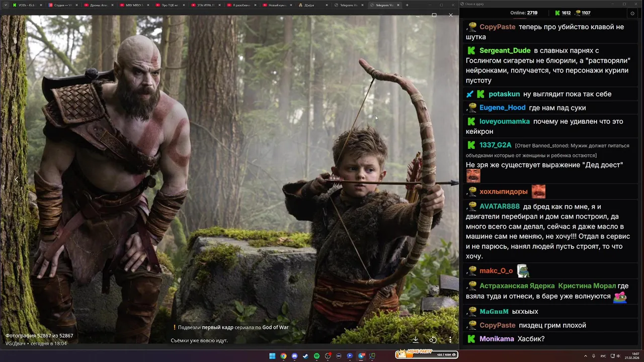Click the Kick badge beside Monikama

tap(471, 338)
